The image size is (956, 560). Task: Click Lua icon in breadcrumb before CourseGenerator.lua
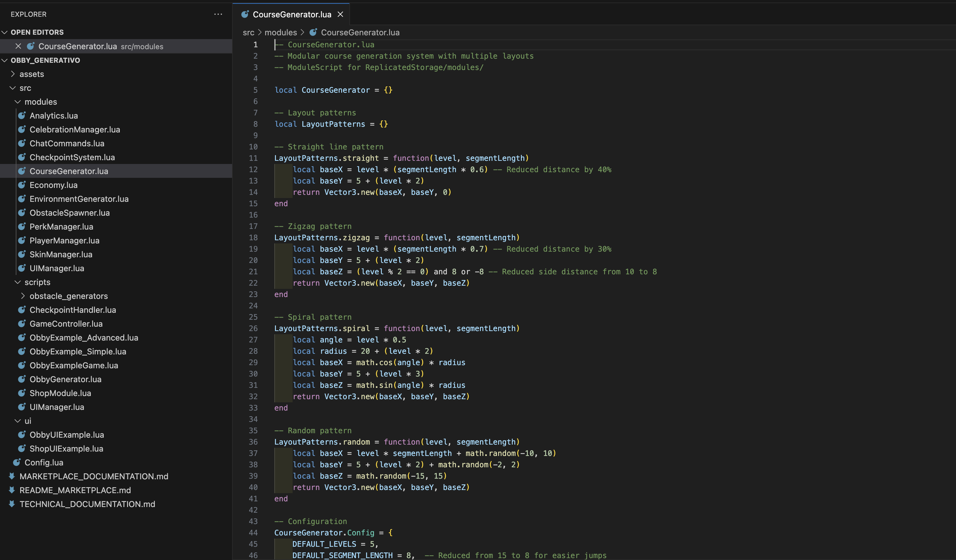313,32
